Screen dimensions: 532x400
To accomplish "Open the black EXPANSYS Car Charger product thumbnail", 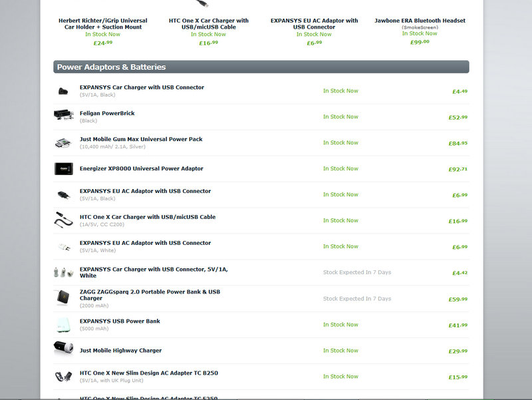I will tap(63, 91).
